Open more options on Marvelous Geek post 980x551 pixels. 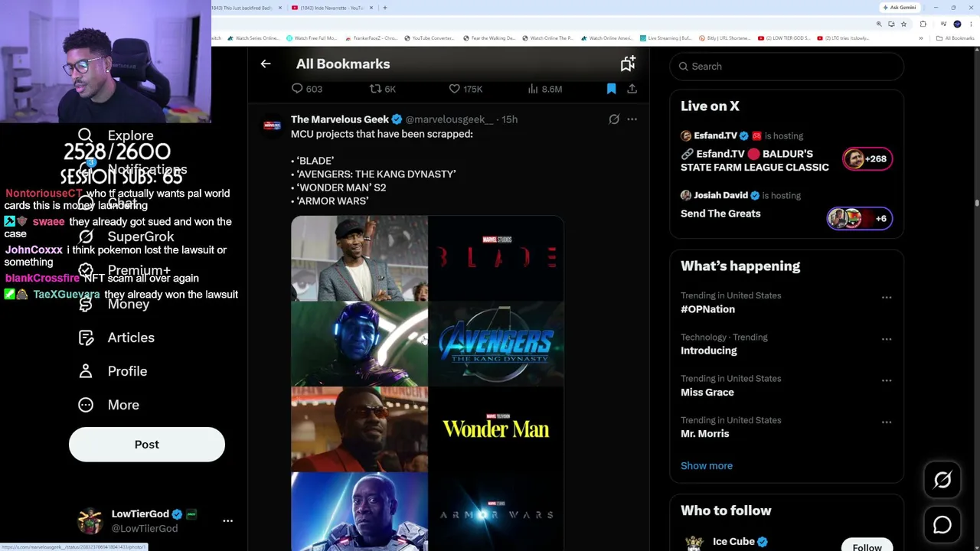[x=632, y=119]
